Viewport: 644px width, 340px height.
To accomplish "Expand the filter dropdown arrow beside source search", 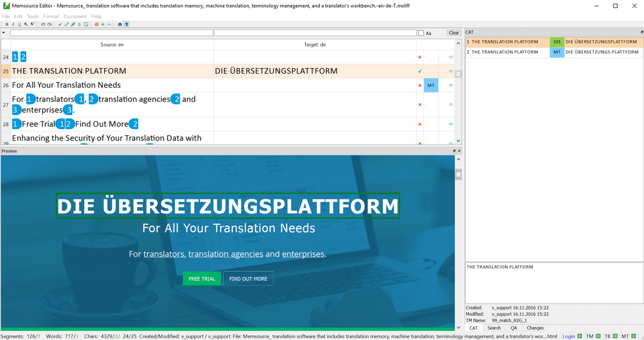I will [x=4, y=33].
